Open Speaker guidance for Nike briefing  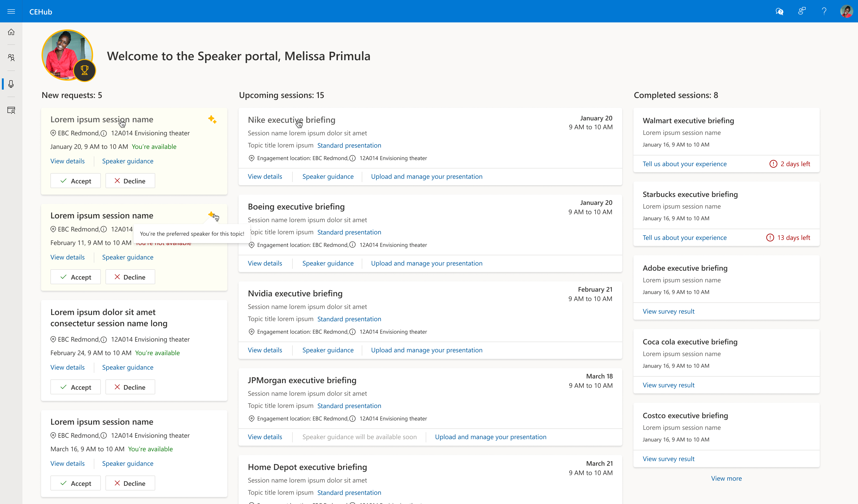328,176
